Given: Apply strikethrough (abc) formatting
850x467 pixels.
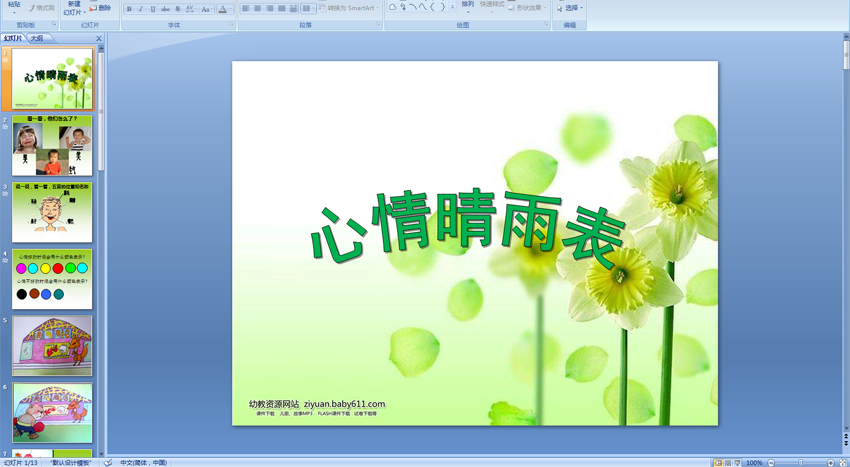Looking at the screenshot, I should click(x=165, y=9).
